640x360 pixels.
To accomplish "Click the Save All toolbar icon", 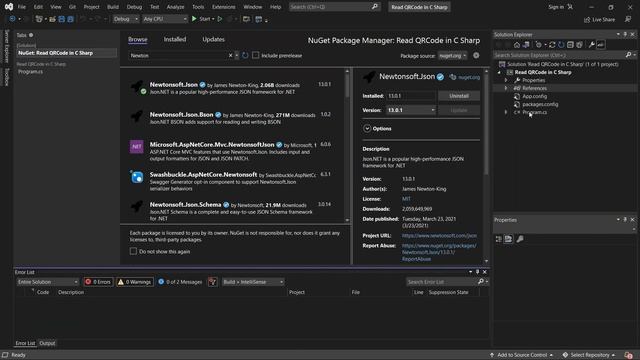I will click(70, 19).
